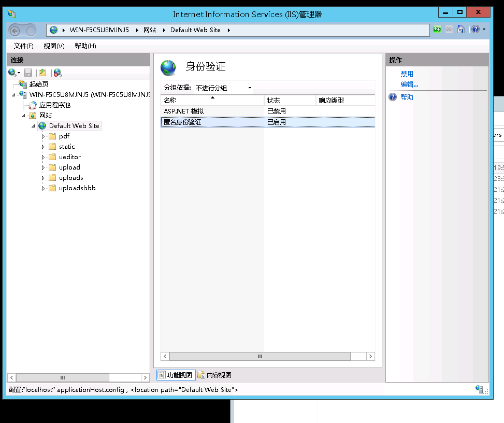Viewport: 504px width, 423px height.
Task: Click the network status icon in status bar
Action: point(480,389)
